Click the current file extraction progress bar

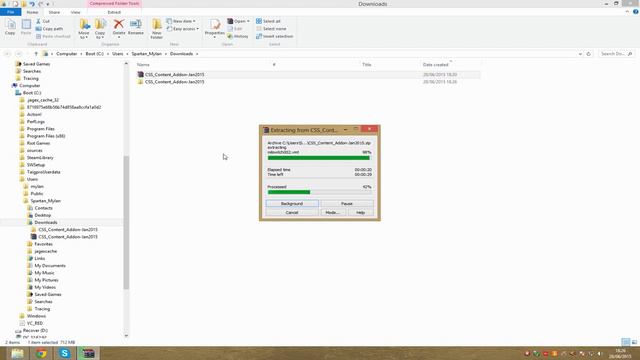(320, 158)
